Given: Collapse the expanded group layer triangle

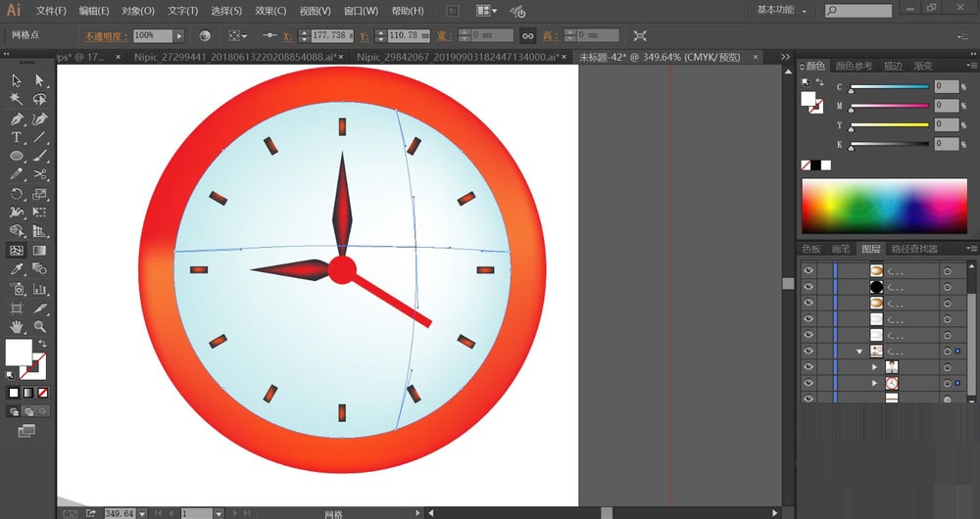Looking at the screenshot, I should tap(859, 352).
